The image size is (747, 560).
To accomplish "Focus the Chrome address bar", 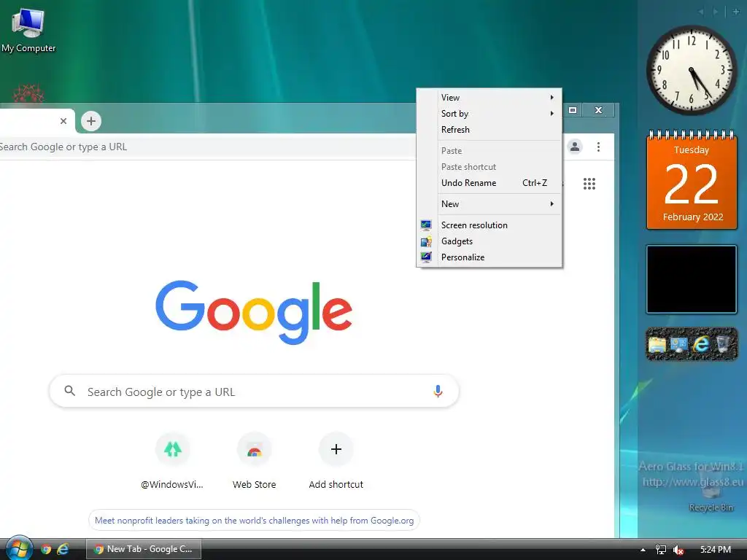I will point(207,147).
